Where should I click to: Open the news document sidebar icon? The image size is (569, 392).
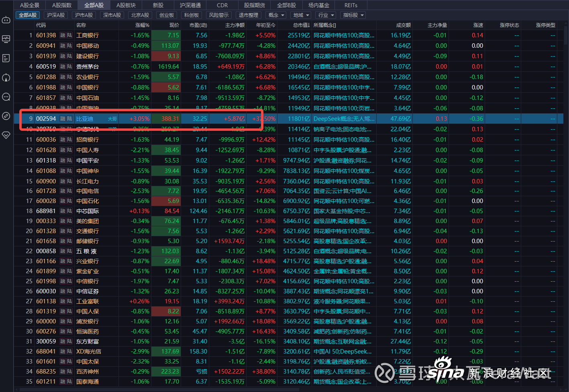6,58
